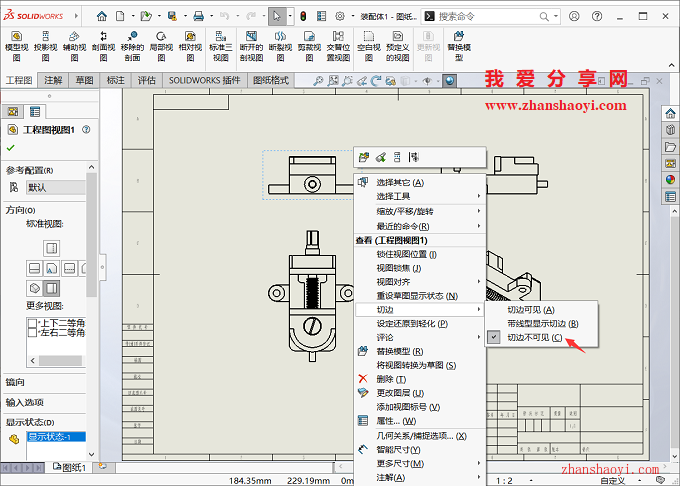Click the 图纸1 sheet tab

(x=70, y=467)
